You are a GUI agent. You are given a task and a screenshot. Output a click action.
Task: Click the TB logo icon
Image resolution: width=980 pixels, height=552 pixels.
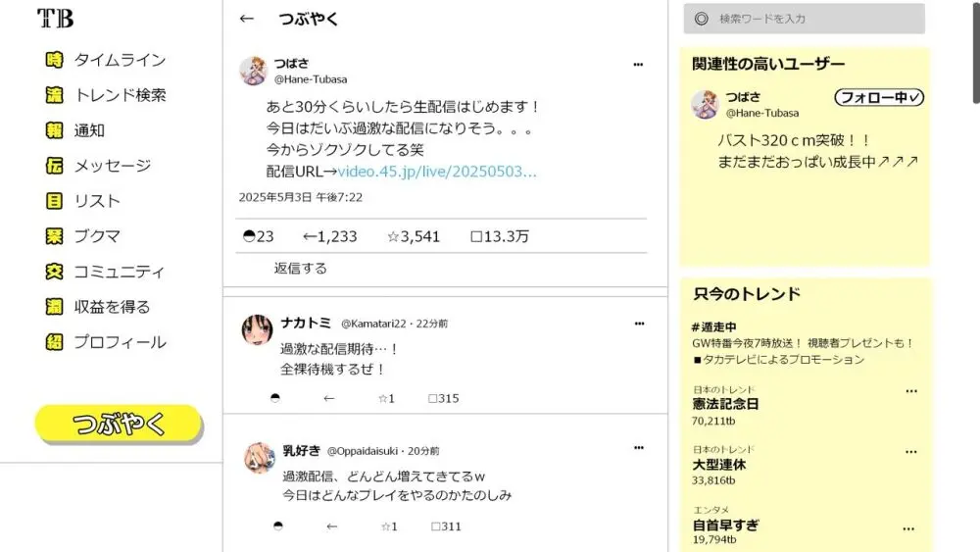55,18
